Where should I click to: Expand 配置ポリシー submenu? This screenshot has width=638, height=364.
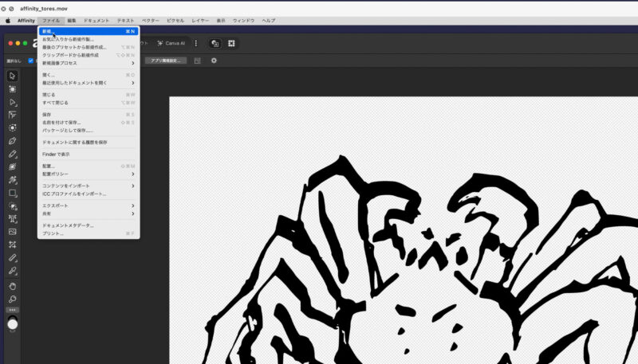89,174
